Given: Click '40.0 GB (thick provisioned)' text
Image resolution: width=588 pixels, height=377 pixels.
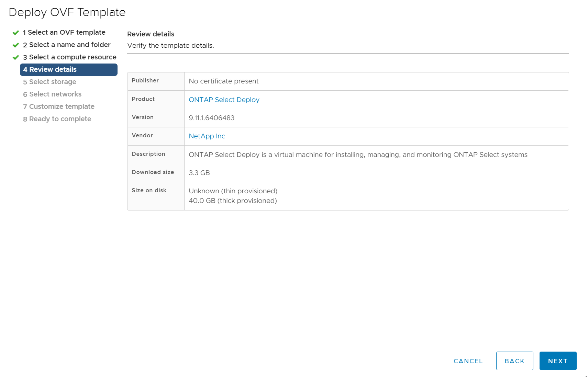Looking at the screenshot, I should coord(233,201).
